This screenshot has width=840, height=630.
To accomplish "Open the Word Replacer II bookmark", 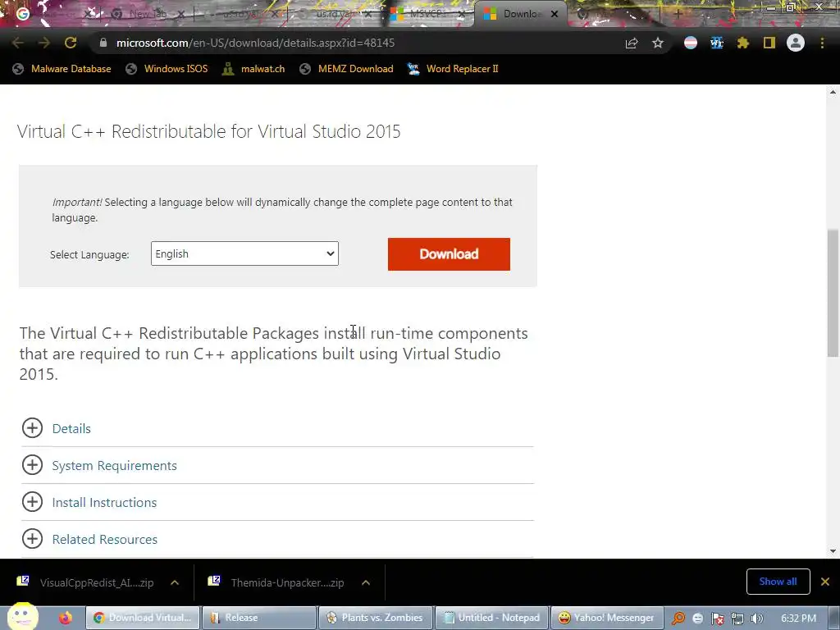I will (x=453, y=69).
